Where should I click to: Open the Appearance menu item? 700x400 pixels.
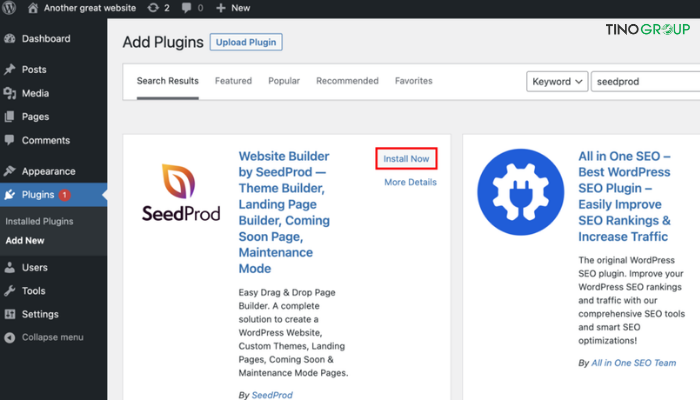[49, 171]
